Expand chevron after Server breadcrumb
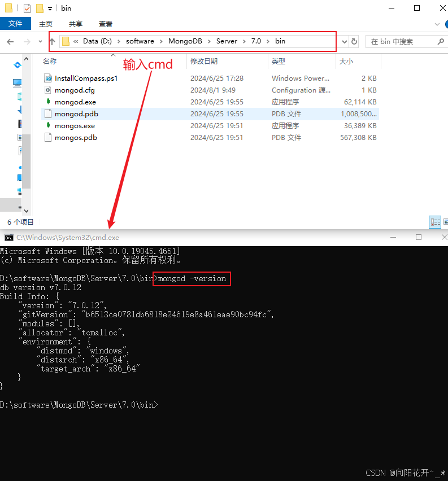Image resolution: width=448 pixels, height=481 pixels. click(x=244, y=41)
